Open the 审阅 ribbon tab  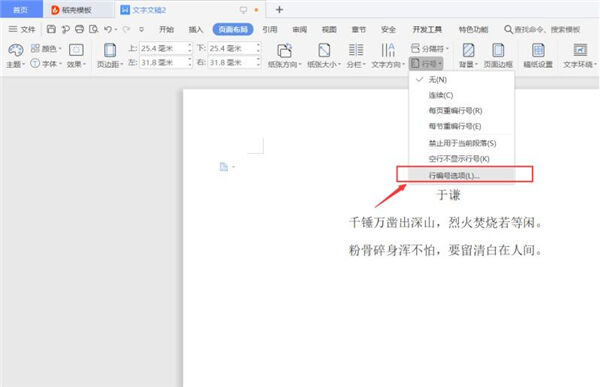coord(300,29)
